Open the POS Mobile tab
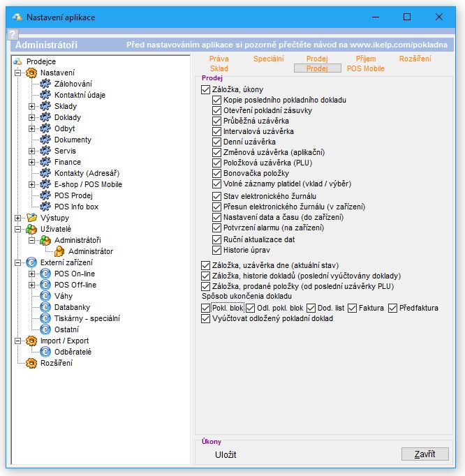The image size is (465, 476). tap(365, 69)
